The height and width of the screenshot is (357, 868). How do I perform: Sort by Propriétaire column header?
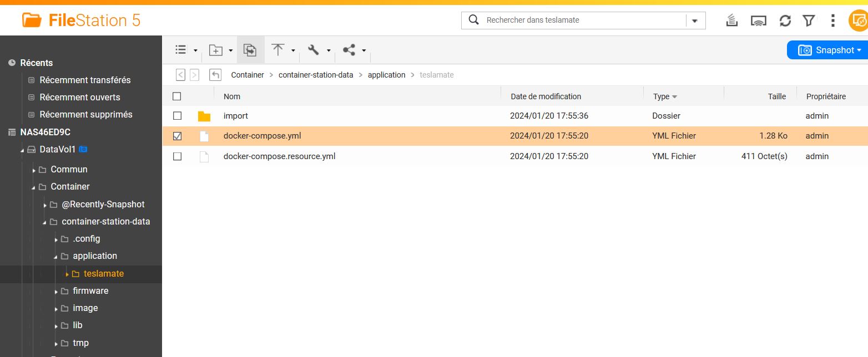click(826, 96)
